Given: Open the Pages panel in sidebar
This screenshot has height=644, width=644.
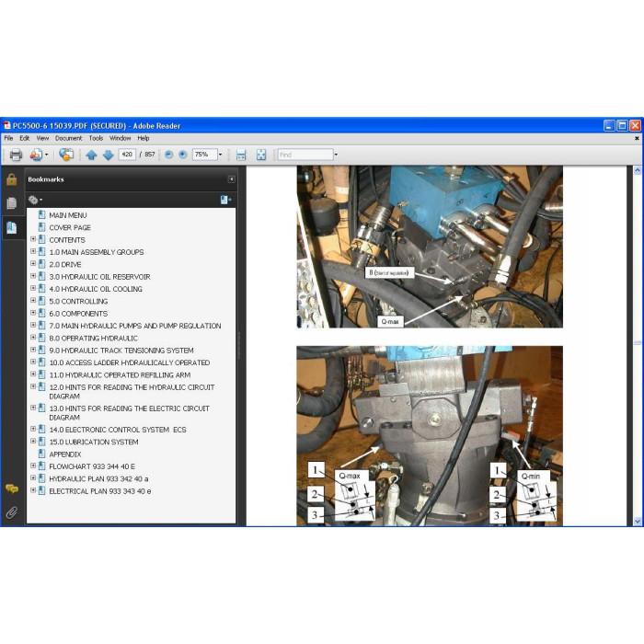Looking at the screenshot, I should [11, 203].
